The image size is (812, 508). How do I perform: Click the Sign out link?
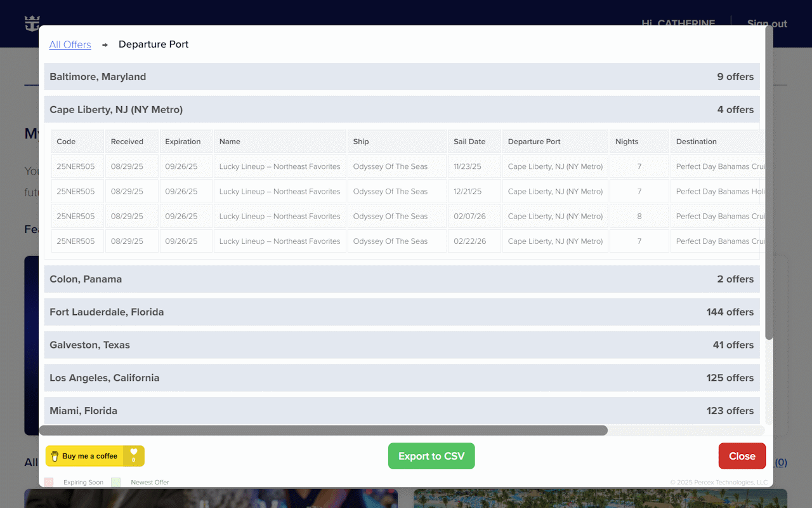[767, 23]
